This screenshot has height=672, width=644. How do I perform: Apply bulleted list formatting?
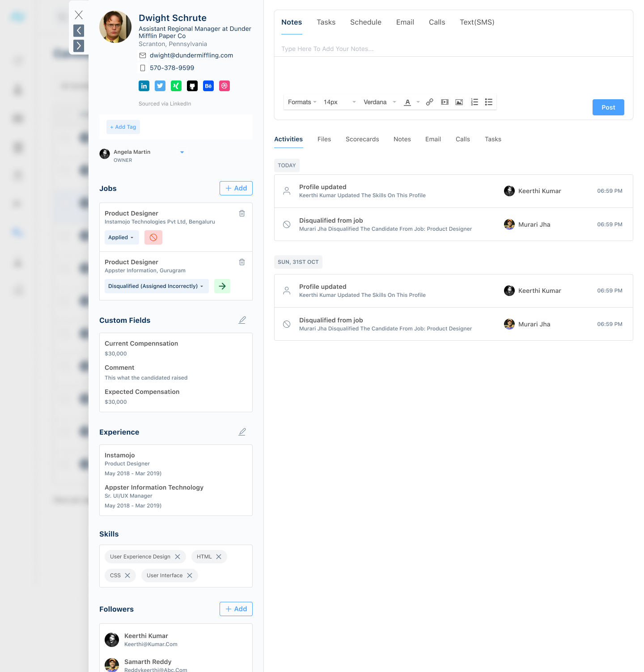tap(489, 102)
